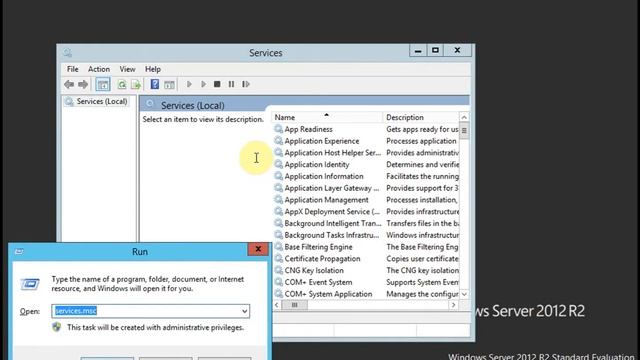640x360 pixels.
Task: Click the Start Service play icon
Action: tap(189, 84)
